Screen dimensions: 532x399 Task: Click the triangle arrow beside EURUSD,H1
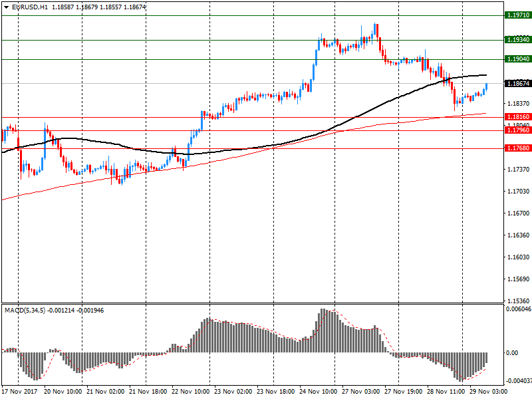coord(6,7)
